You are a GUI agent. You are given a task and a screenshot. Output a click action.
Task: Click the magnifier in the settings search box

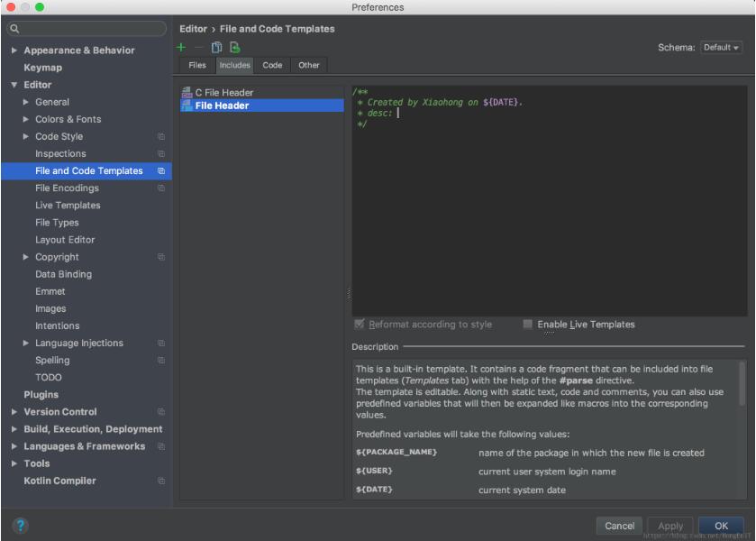13,27
